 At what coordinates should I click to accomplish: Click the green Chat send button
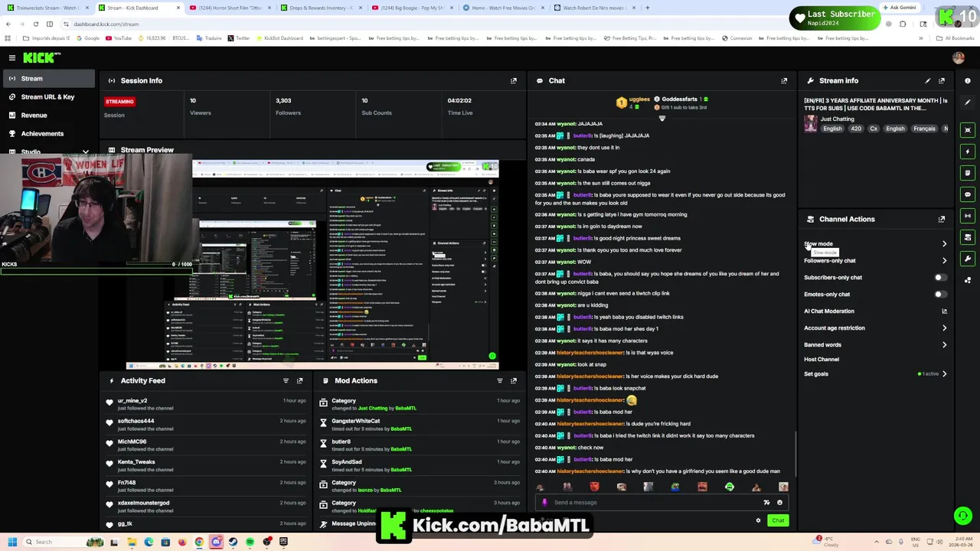pos(778,520)
